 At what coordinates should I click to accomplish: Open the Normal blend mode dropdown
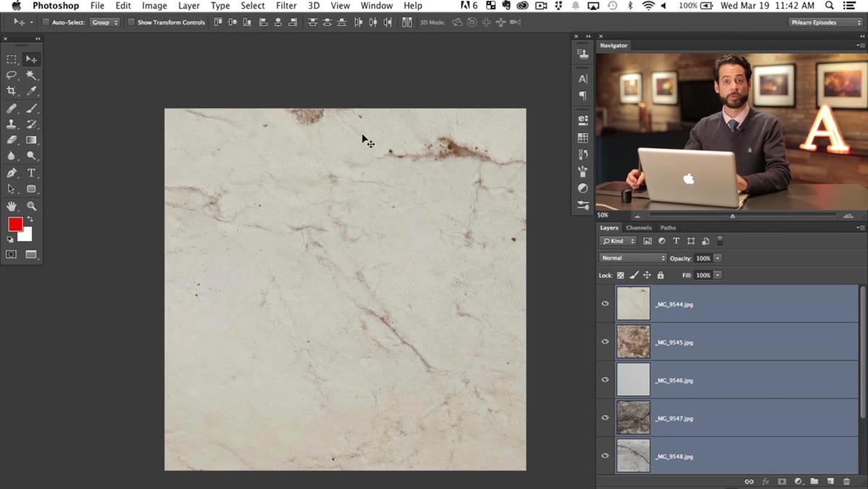[x=633, y=258]
